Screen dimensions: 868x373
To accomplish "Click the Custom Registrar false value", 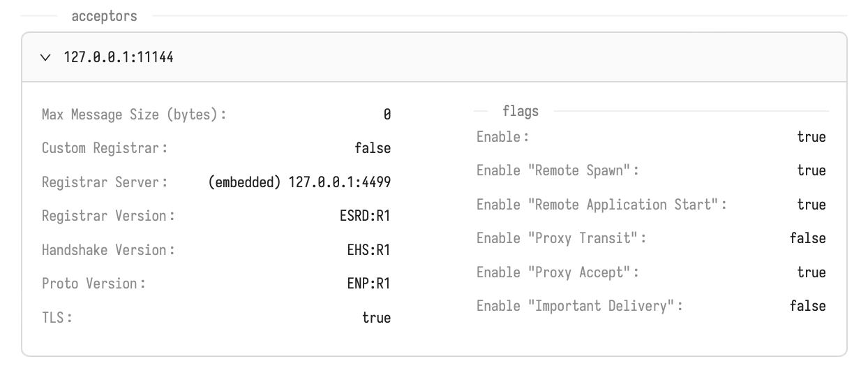I will (x=373, y=148).
